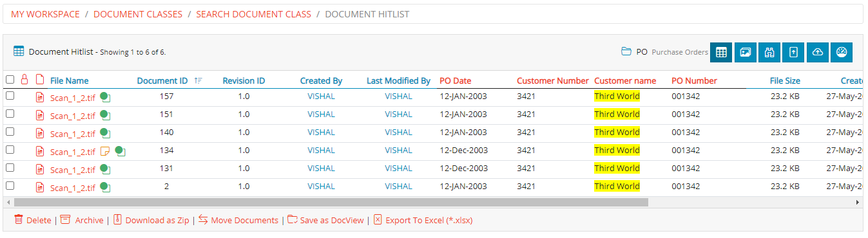Sort by the Created By column header
The width and height of the screenshot is (868, 238).
pos(321,81)
